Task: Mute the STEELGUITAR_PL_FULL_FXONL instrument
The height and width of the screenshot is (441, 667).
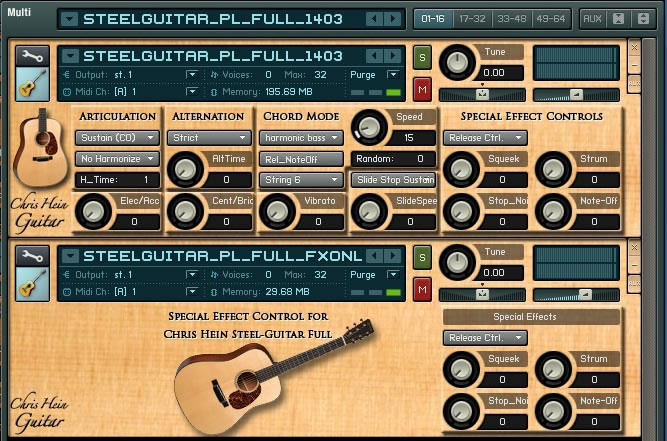Action: (422, 289)
